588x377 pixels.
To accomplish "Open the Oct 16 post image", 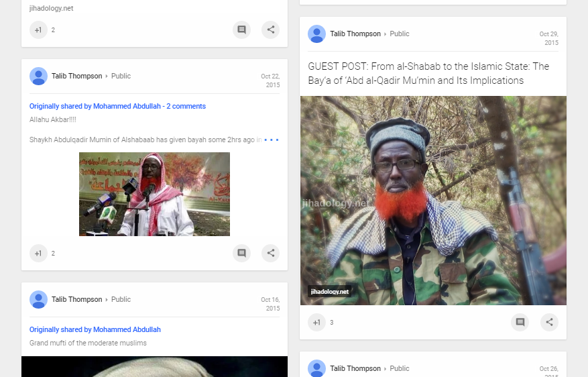I will click(154, 366).
